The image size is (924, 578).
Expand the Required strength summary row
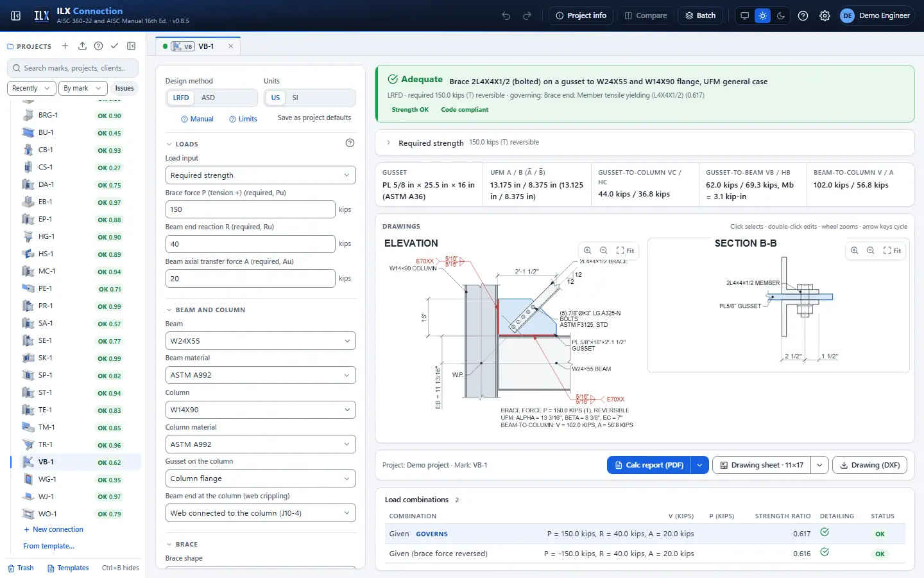[x=645, y=143]
